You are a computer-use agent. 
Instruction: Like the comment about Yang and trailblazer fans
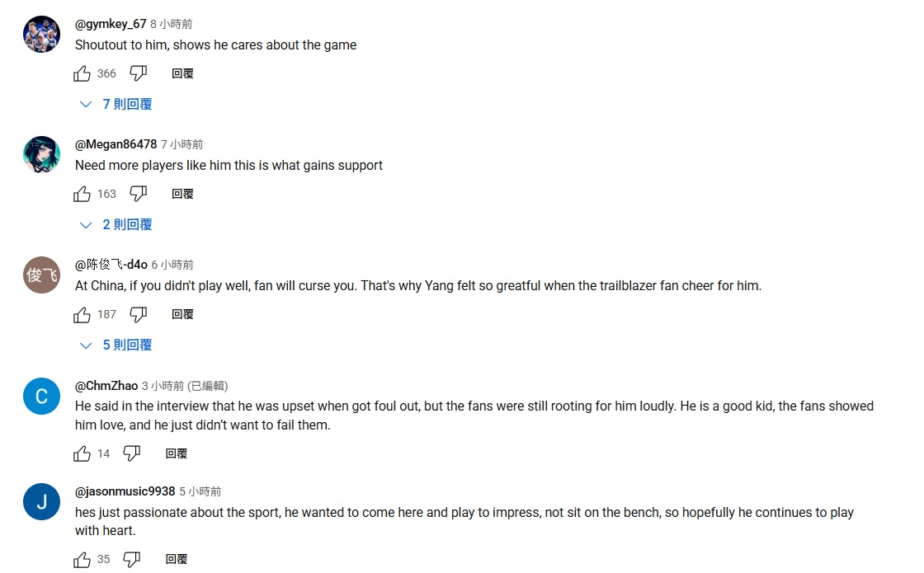[x=82, y=314]
